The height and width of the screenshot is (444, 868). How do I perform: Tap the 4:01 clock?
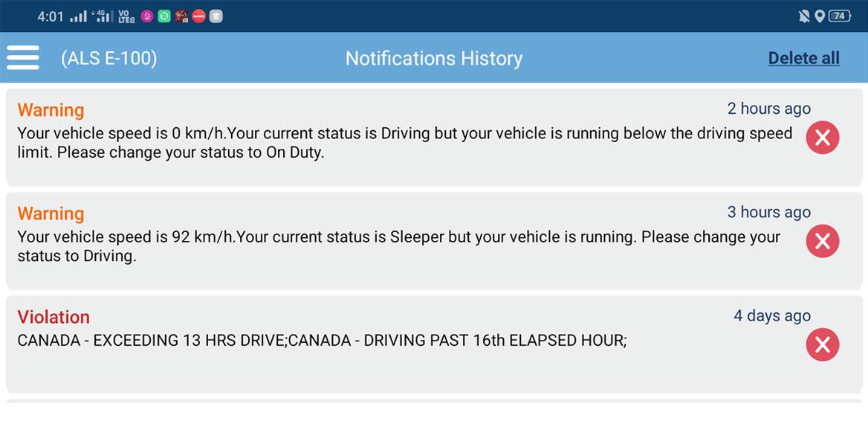51,16
